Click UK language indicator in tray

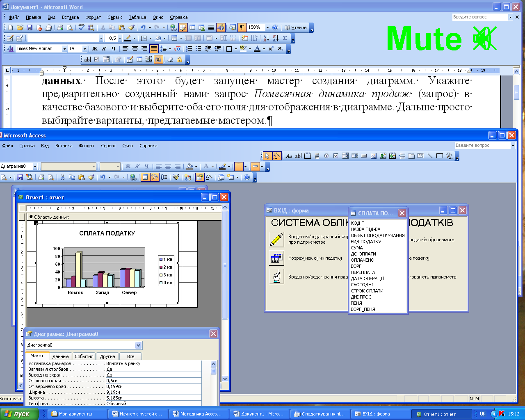[483, 414]
